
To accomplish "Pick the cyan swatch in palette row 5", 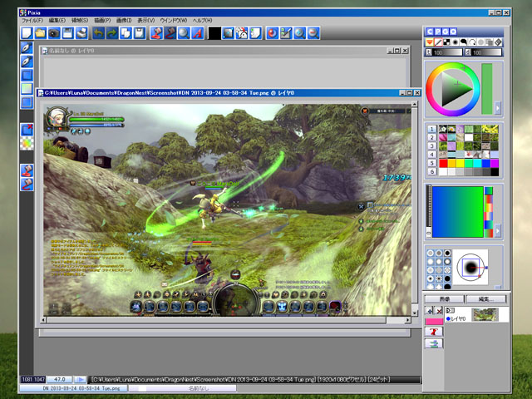I will pyautogui.click(x=477, y=163).
